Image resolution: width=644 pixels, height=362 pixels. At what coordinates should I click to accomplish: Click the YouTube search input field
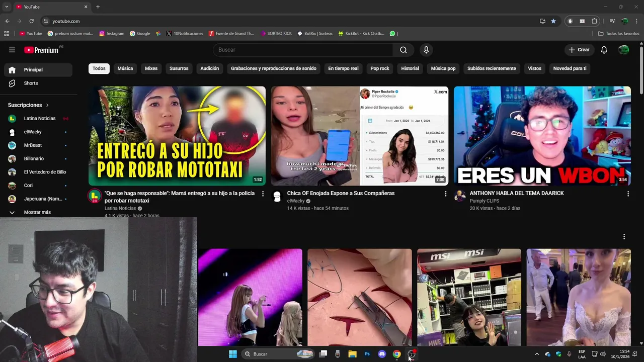[x=303, y=50]
